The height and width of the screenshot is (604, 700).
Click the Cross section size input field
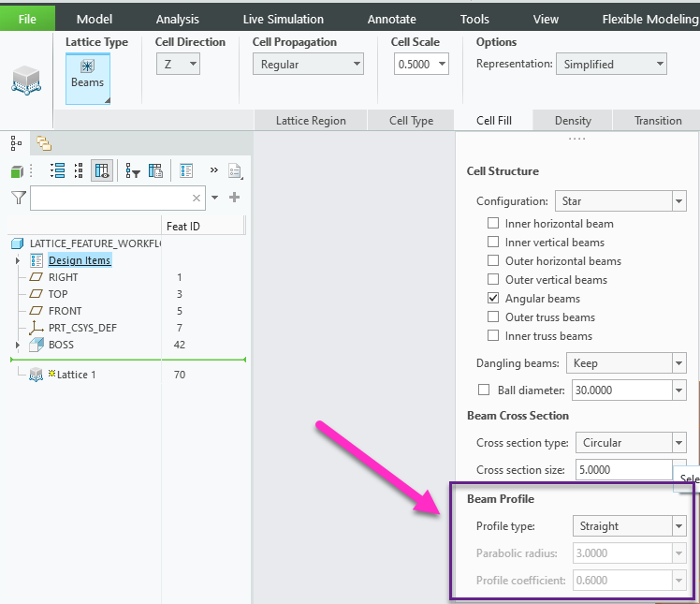(623, 470)
